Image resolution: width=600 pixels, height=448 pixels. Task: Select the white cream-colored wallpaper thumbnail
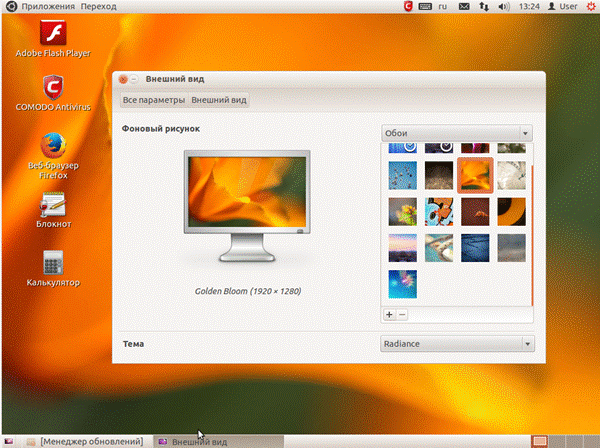click(512, 176)
